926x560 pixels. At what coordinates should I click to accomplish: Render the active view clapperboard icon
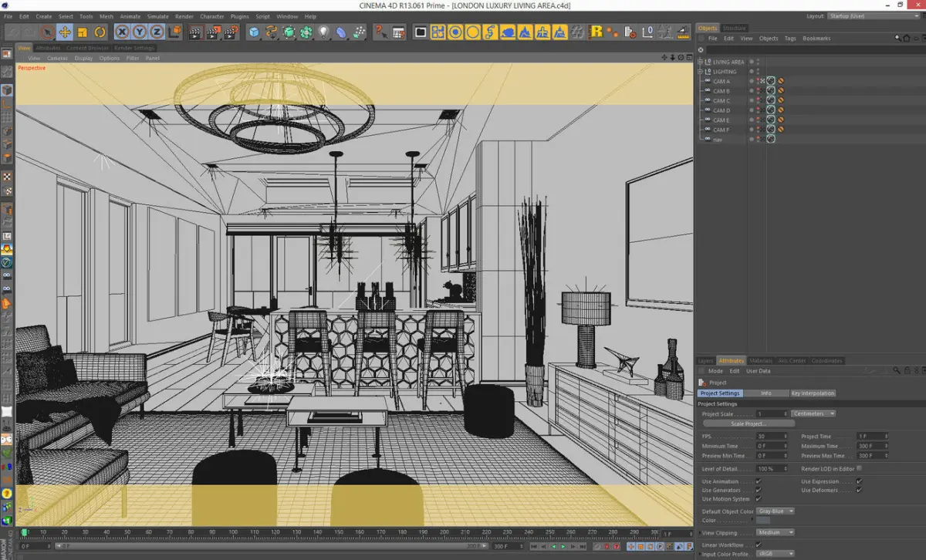(195, 32)
